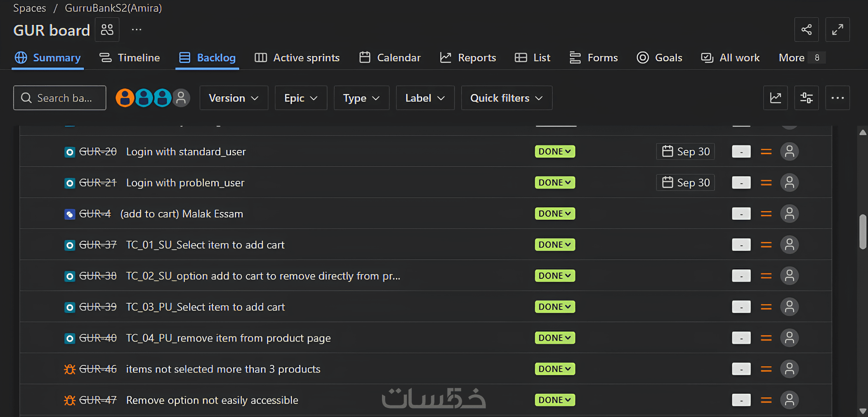Open the Forms tab
868x417 pixels.
tap(594, 58)
